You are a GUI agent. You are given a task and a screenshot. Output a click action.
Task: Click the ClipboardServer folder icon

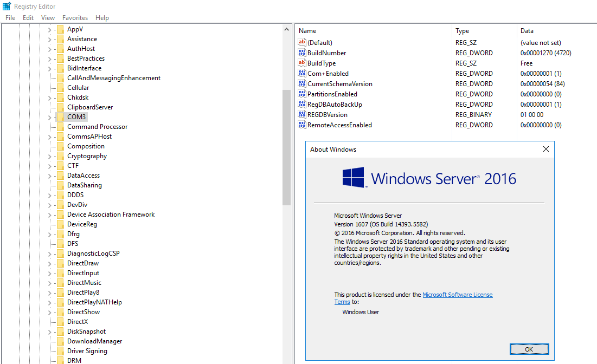click(60, 107)
